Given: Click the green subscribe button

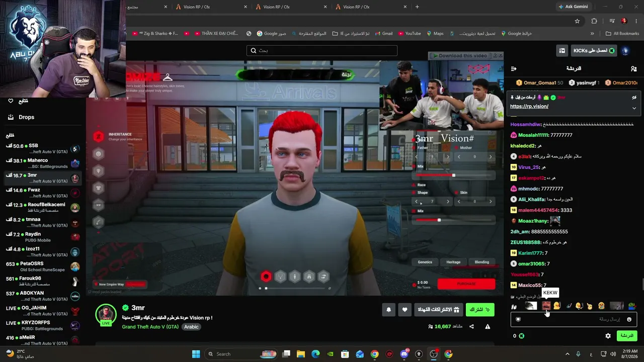Looking at the screenshot, I should [x=480, y=310].
